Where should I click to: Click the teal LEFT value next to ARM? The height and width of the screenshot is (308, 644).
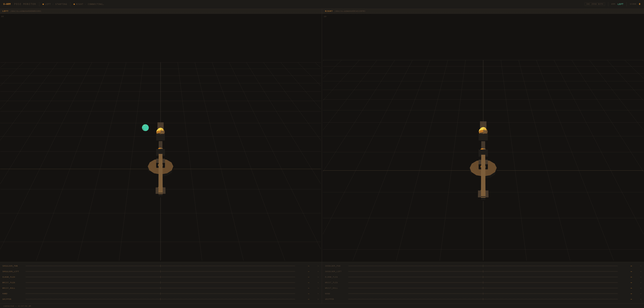click(x=621, y=4)
